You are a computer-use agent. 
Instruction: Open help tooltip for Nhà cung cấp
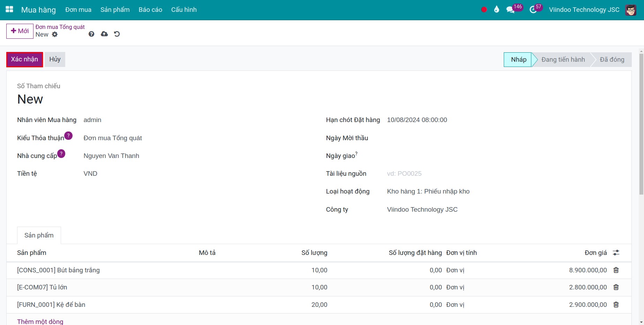(x=61, y=153)
